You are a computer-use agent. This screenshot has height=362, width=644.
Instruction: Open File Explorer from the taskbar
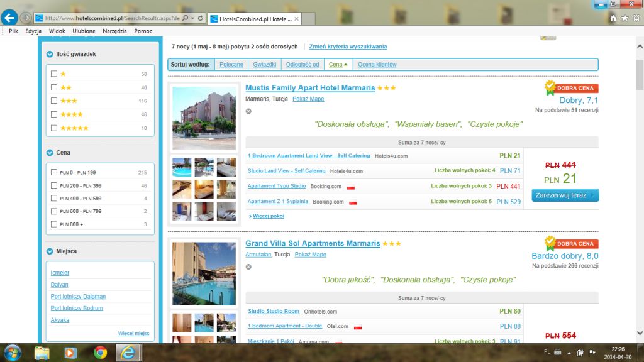tap(42, 353)
